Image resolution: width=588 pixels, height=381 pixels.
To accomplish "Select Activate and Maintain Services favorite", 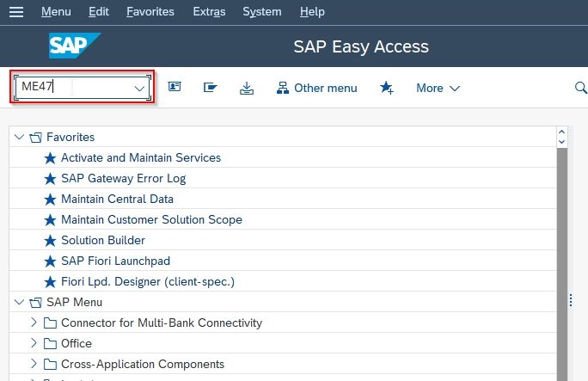I will point(141,158).
